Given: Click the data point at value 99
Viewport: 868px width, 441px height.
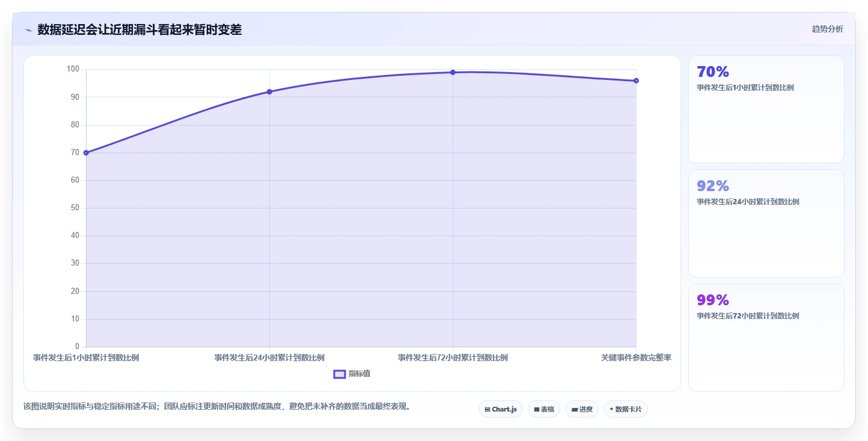Looking at the screenshot, I should (453, 72).
